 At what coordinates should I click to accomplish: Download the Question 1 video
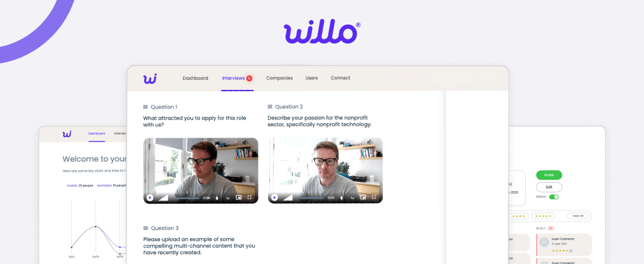click(x=217, y=198)
